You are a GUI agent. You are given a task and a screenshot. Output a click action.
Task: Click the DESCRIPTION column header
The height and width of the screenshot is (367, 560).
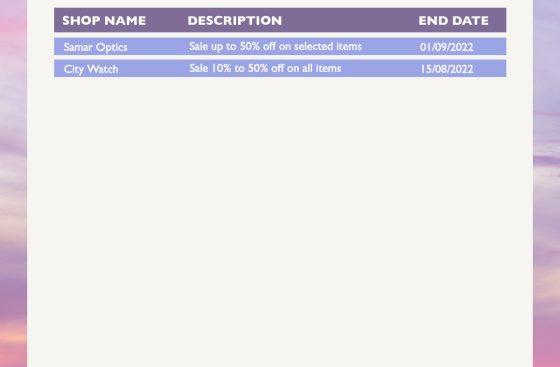(x=235, y=20)
